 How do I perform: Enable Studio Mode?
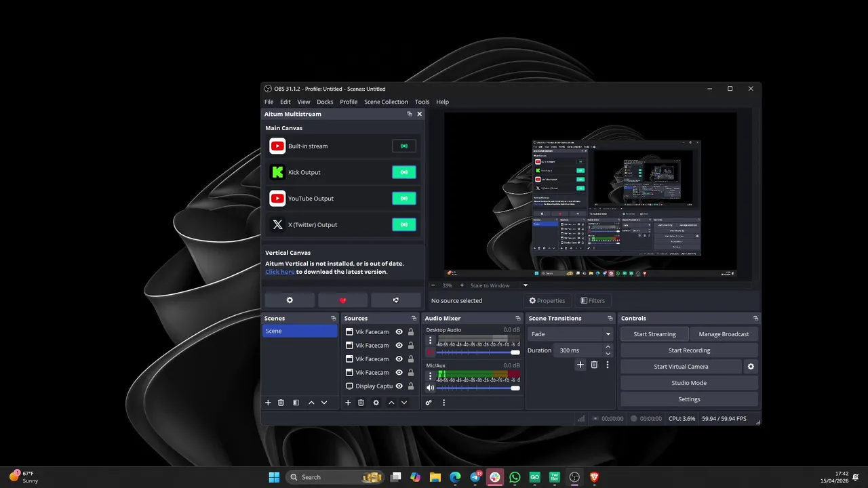[689, 383]
